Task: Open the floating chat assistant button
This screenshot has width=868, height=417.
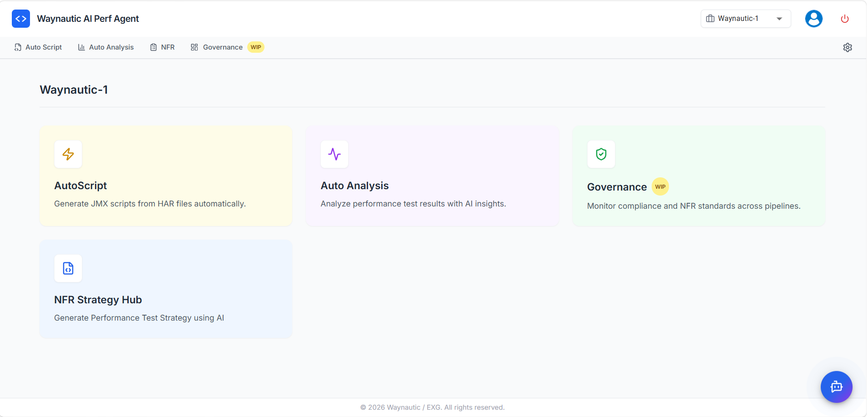Action: coord(836,387)
